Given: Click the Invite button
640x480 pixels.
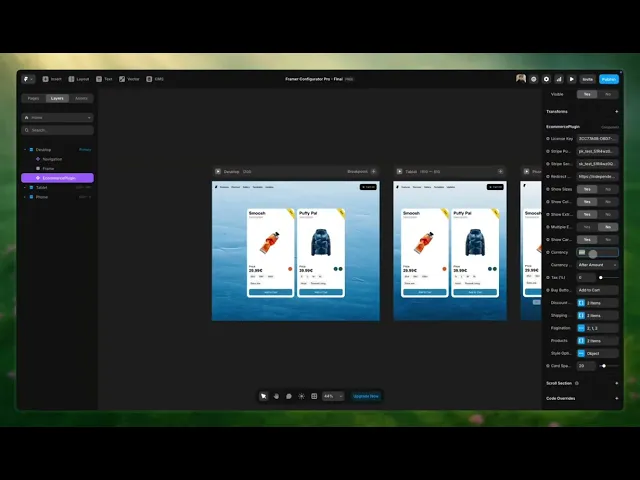Looking at the screenshot, I should point(588,79).
